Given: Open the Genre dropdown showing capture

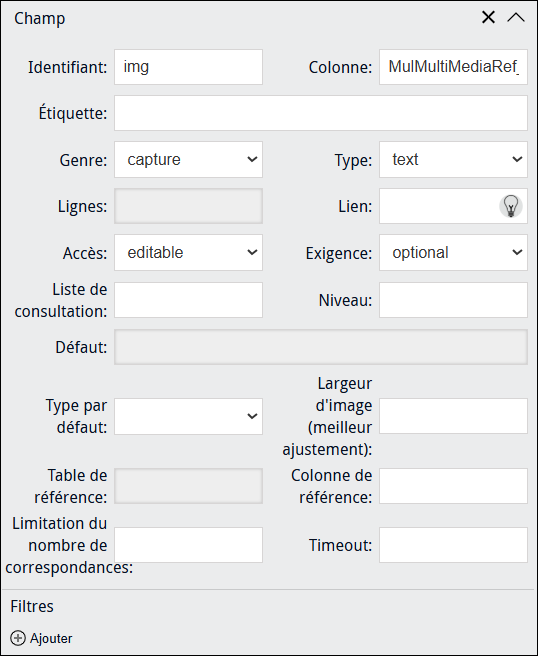Looking at the screenshot, I should click(188, 159).
